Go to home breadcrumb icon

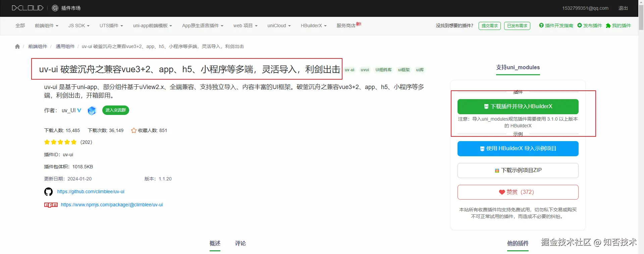17,46
